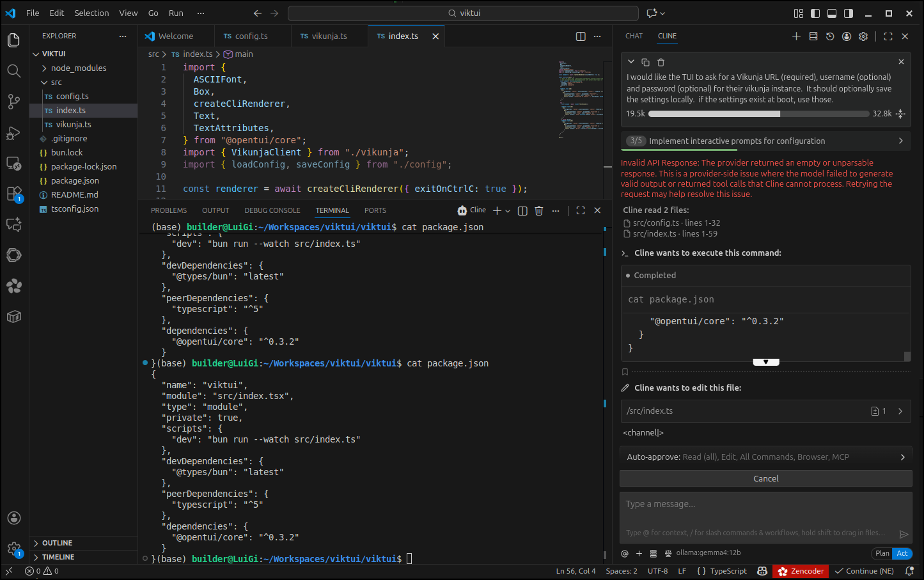
Task: Open the new terminal launch profile dropdown
Action: pyautogui.click(x=508, y=211)
